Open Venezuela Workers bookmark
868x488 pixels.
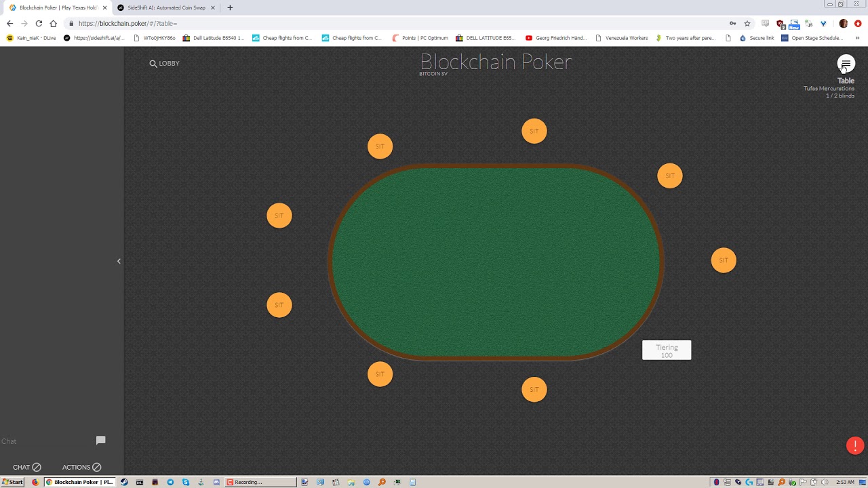click(x=621, y=38)
